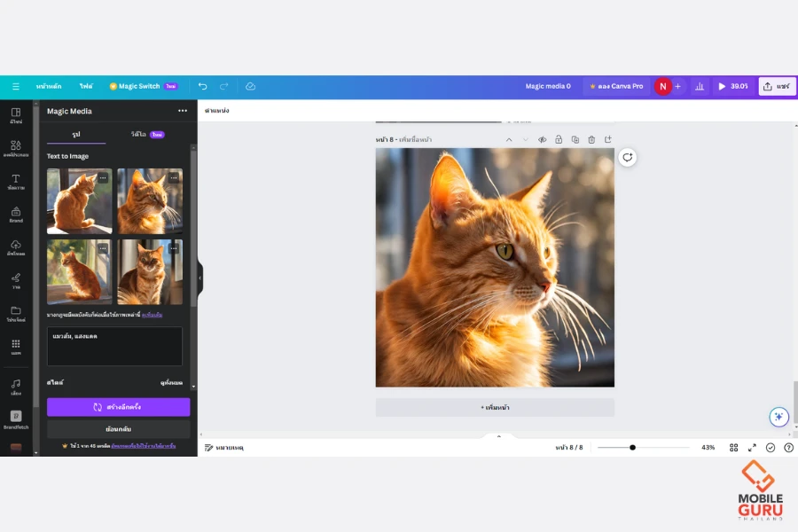The image size is (798, 532).
Task: Duplicate page 8 using copy icon
Action: 575,139
